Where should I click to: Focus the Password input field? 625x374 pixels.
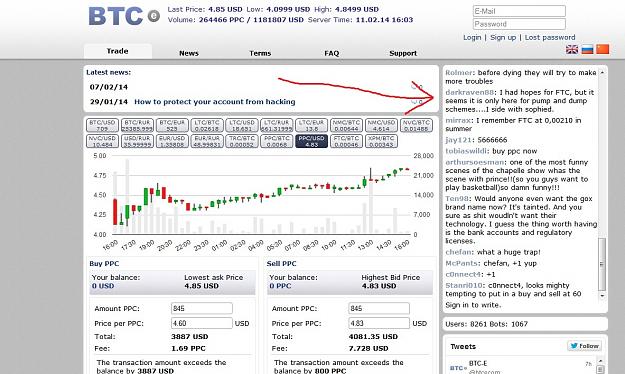pyautogui.click(x=519, y=24)
